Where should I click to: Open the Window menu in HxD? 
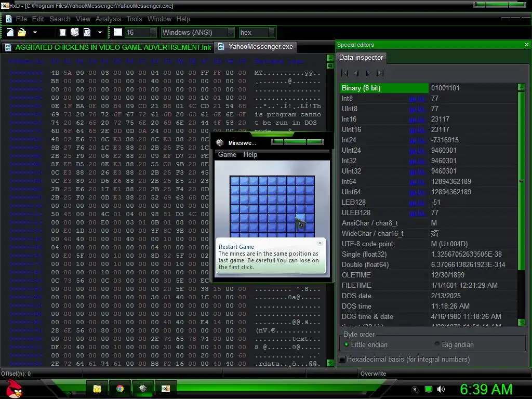point(159,19)
